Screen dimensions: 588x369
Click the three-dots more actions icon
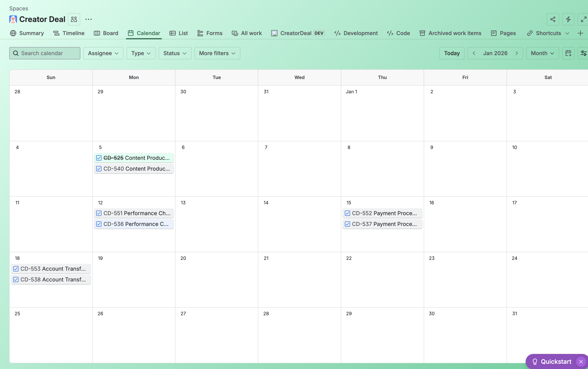[88, 19]
